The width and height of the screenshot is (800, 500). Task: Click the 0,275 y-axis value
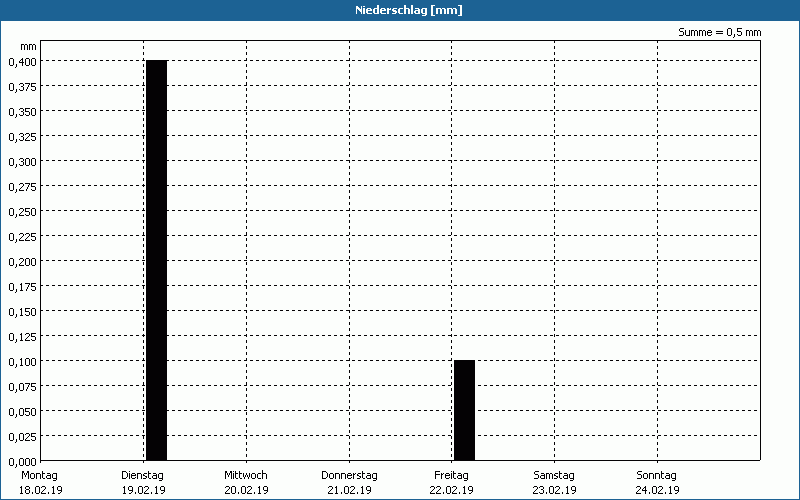click(x=22, y=186)
